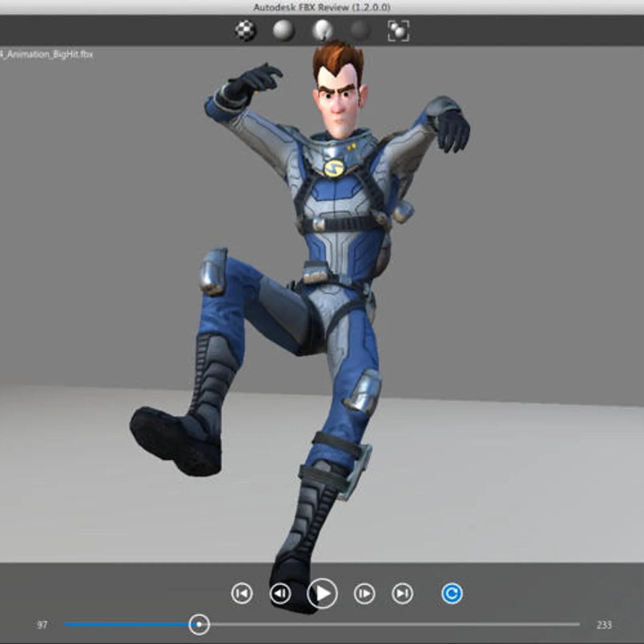This screenshot has height=644, width=644.
Task: Select the solid shaded sphere mode icon
Action: [284, 31]
